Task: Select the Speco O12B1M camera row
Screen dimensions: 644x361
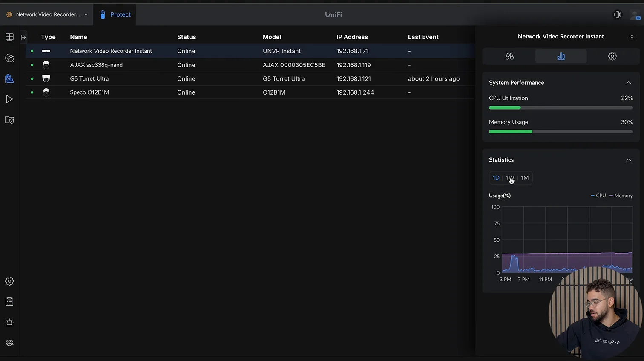Action: click(x=89, y=92)
